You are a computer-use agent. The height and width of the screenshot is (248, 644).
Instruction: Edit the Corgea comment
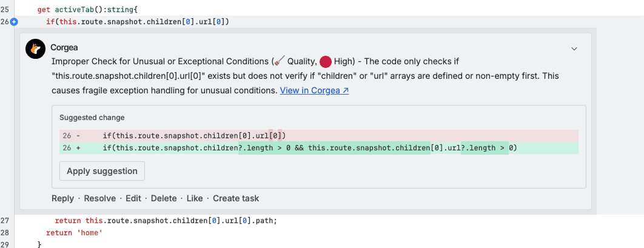[x=133, y=198]
